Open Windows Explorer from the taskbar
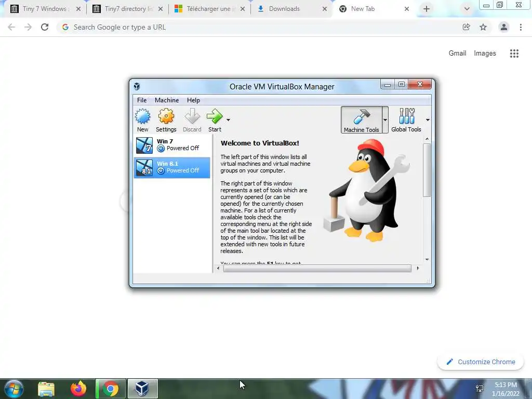Screen dimensions: 532x399 pos(46,389)
